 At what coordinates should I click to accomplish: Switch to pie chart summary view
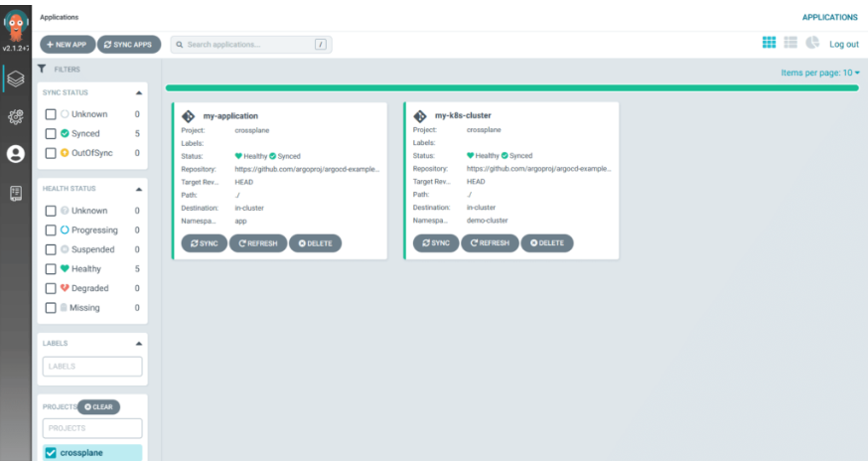pos(812,43)
